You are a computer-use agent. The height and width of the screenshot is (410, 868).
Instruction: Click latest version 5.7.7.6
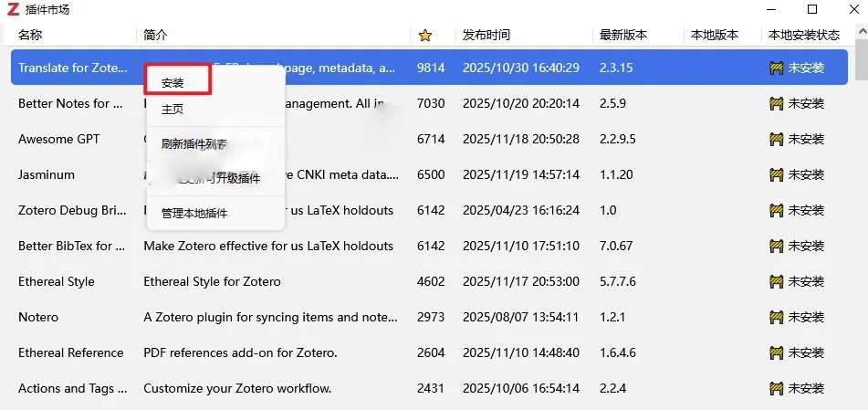618,281
